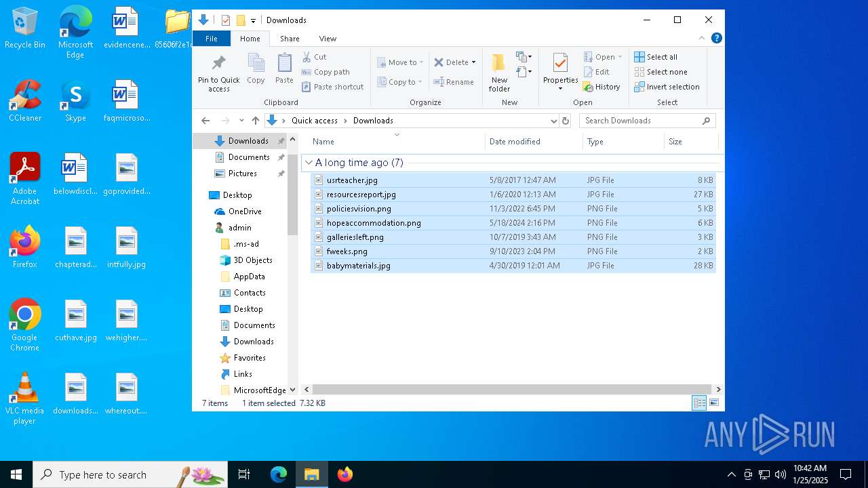Screen dimensions: 868x488
Task: Open the Recycle Bin desktop icon
Action: tap(24, 28)
